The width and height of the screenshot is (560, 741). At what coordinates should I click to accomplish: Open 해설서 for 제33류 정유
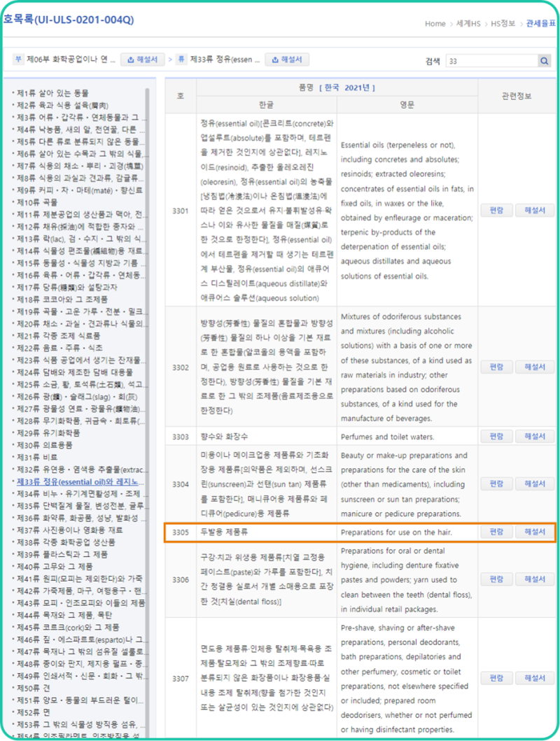(287, 59)
